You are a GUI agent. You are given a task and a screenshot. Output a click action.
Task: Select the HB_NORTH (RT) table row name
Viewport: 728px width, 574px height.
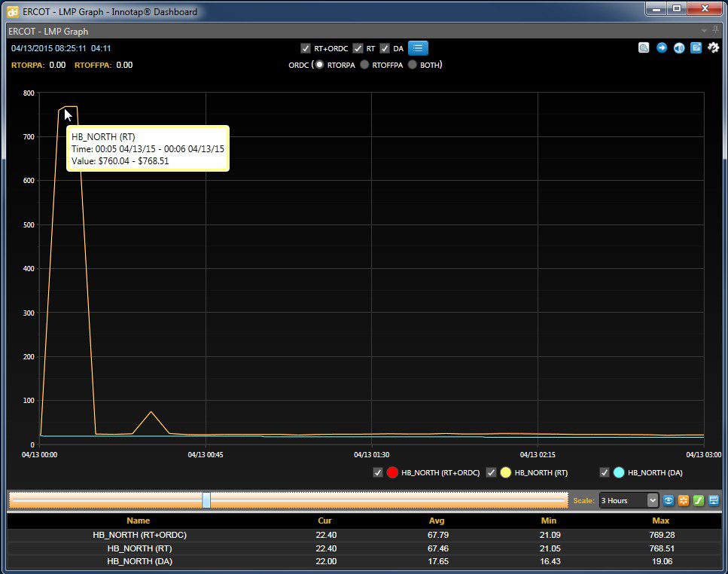point(140,548)
